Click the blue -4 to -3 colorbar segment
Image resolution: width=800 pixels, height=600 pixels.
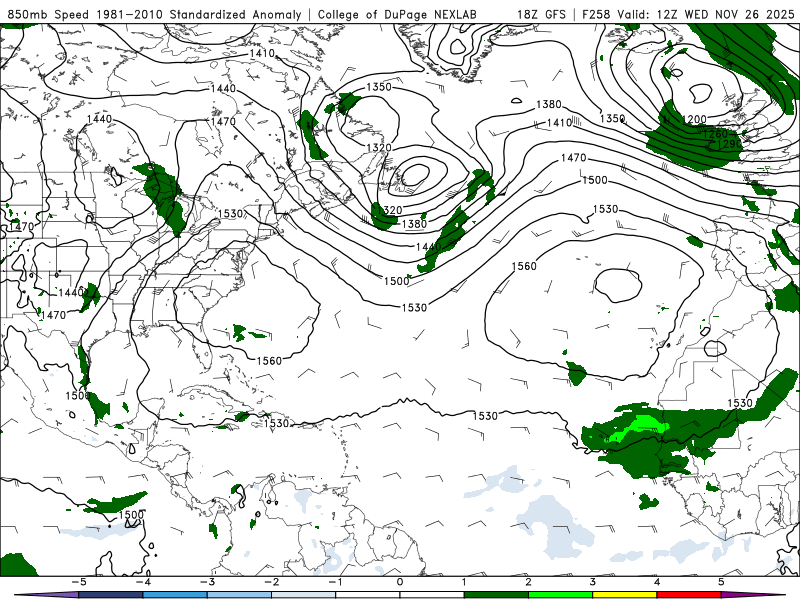click(175, 595)
